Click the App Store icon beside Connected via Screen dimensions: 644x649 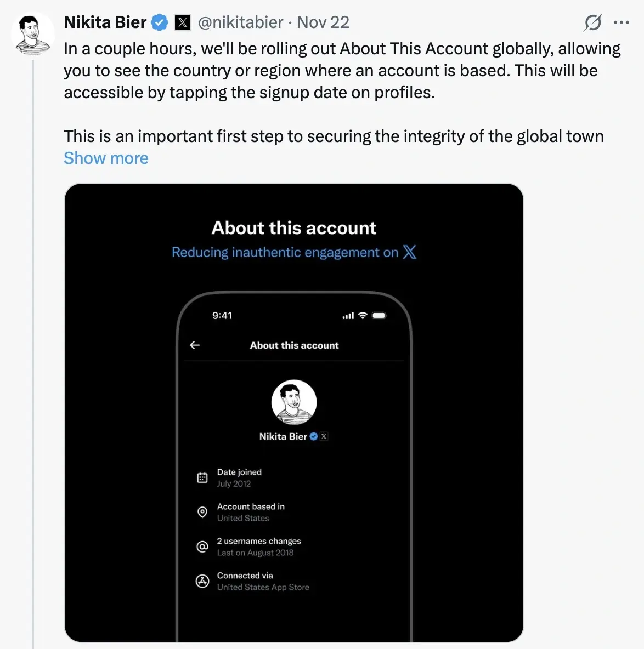202,581
